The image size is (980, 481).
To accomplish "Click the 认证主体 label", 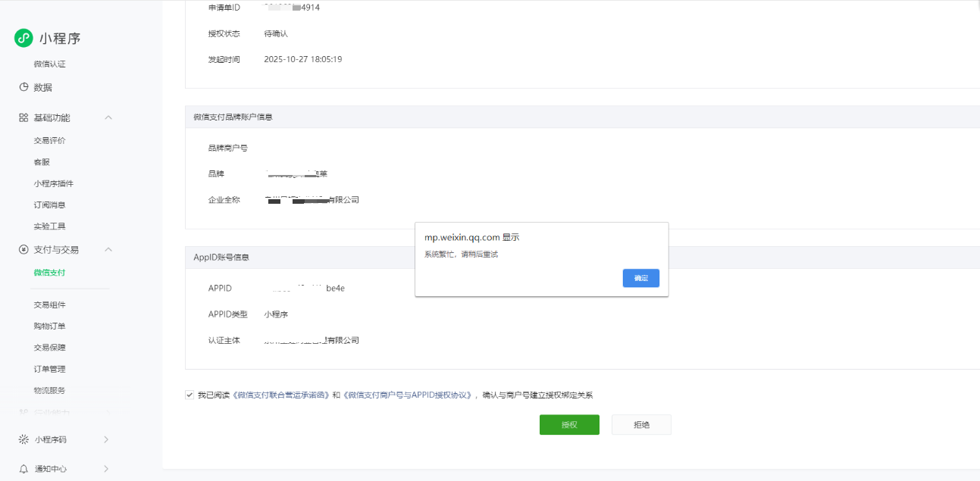I will 224,340.
